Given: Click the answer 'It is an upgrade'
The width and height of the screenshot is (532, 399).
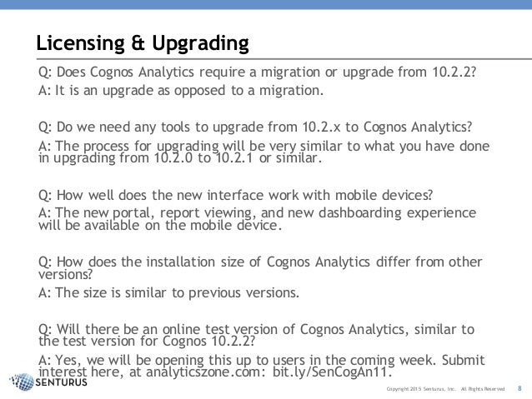Looking at the screenshot, I should [181, 91].
